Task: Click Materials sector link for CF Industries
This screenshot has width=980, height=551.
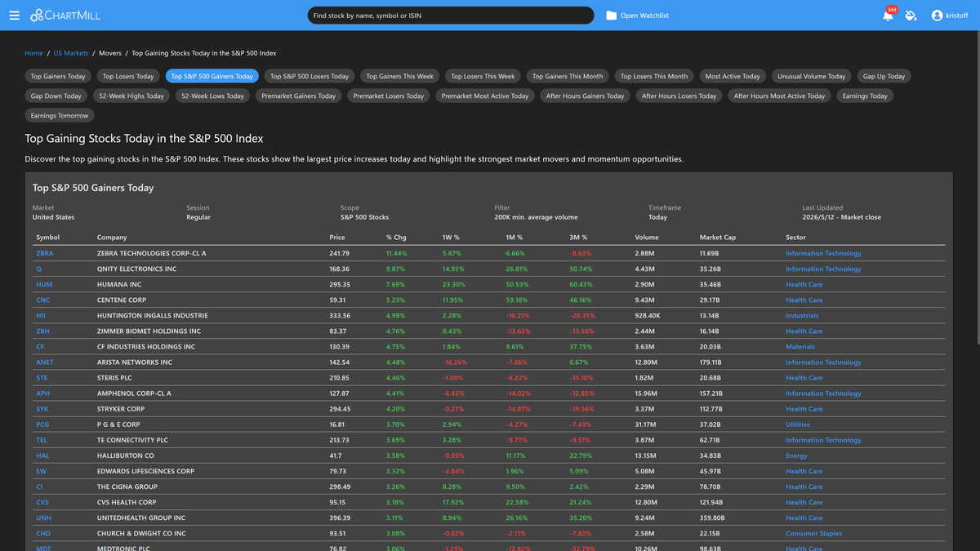Action: [x=800, y=347]
